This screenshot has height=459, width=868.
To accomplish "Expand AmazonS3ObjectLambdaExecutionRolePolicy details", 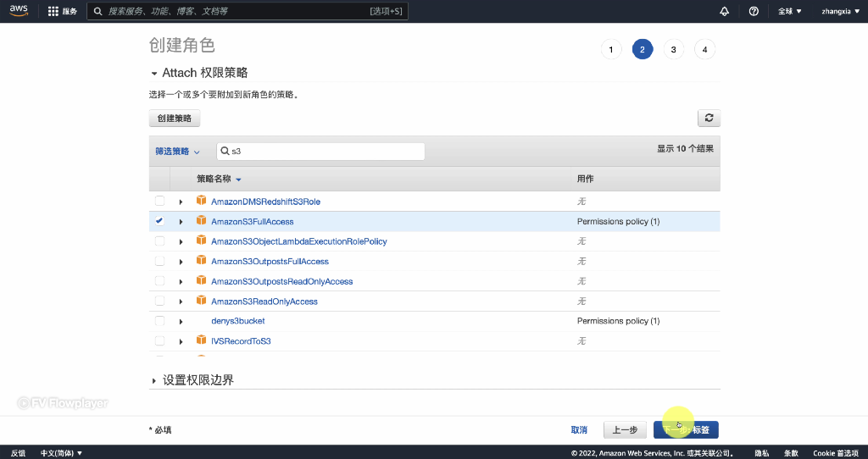I will point(181,241).
